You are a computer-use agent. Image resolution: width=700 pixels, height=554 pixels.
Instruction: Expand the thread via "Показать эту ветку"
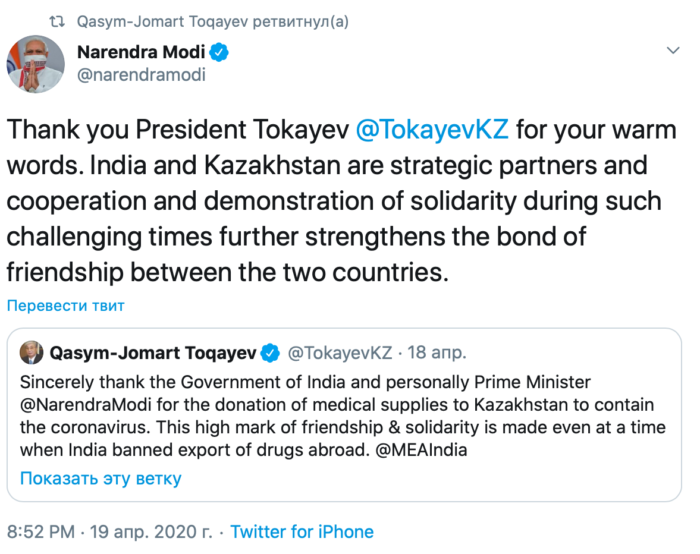pos(100,477)
